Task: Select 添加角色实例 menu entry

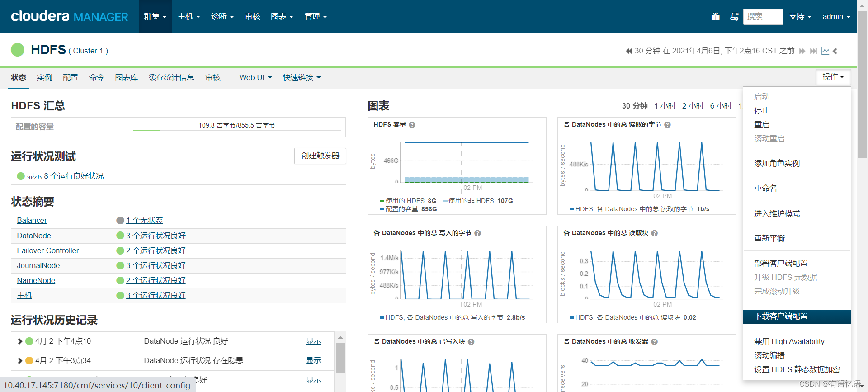Action: (797, 163)
